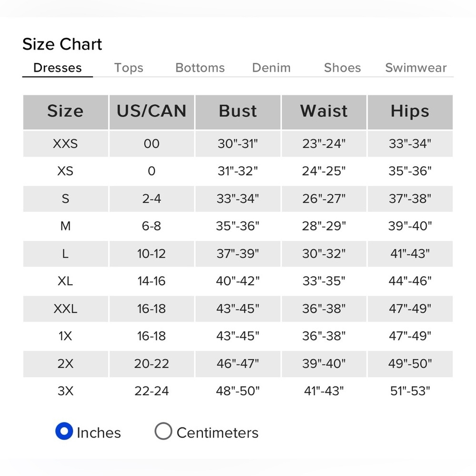Click the 3X size cell
The image size is (476, 476).
(66, 391)
